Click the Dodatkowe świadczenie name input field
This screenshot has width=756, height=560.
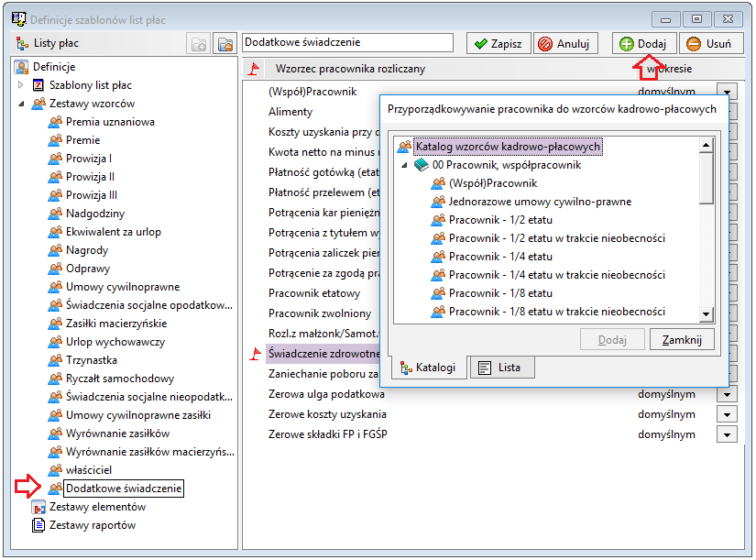coord(347,42)
